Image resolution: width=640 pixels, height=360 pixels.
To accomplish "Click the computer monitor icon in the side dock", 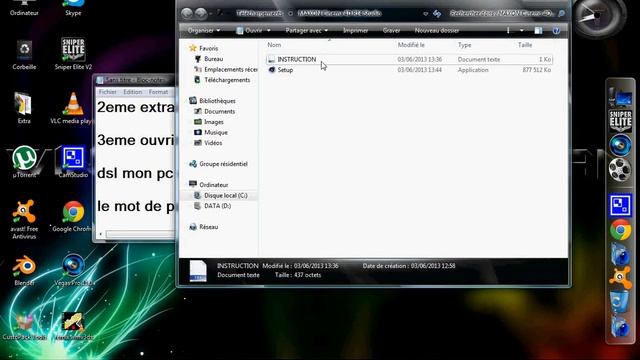I will (x=620, y=97).
